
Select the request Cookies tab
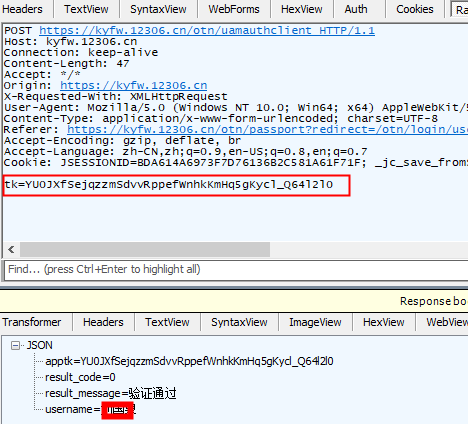(x=415, y=9)
